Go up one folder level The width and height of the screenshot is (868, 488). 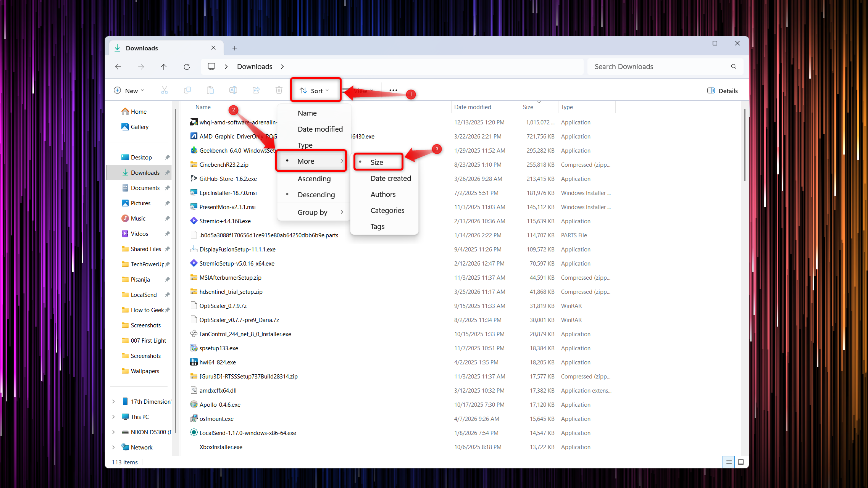point(164,67)
